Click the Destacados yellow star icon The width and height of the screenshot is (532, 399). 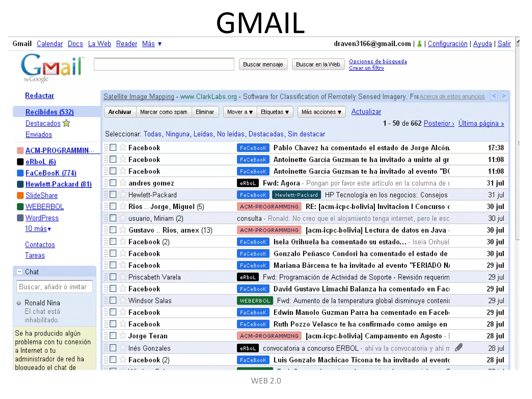pyautogui.click(x=66, y=123)
